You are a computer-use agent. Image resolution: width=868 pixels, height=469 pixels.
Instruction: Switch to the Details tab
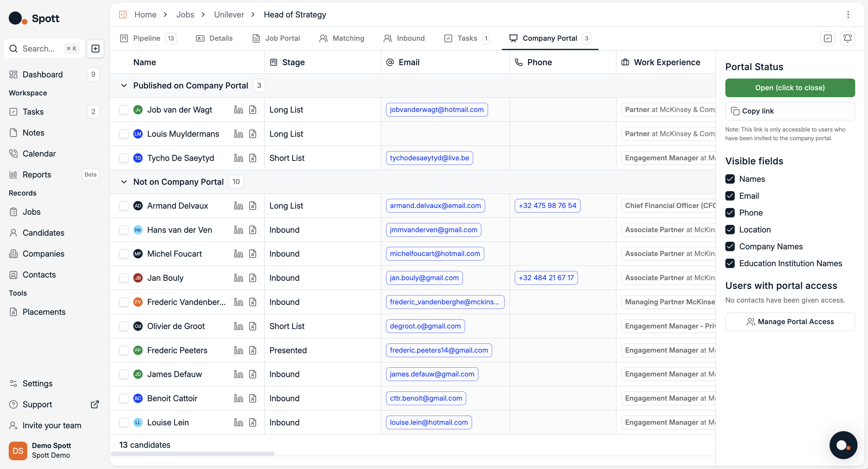coord(214,38)
